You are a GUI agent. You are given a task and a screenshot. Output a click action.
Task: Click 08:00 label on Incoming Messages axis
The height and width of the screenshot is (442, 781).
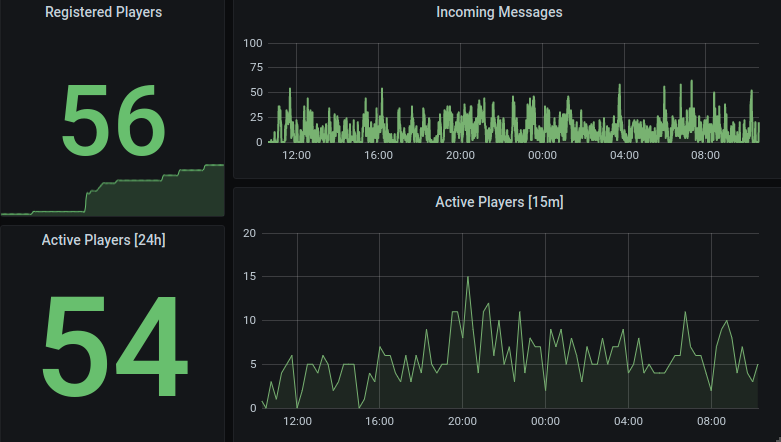tap(705, 155)
